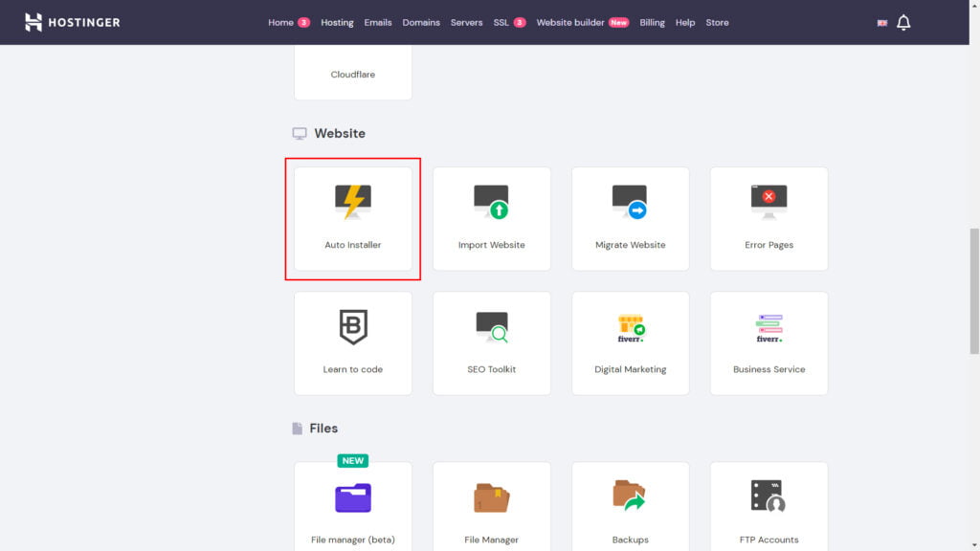Click the Learn to code label
Image resolution: width=980 pixels, height=551 pixels.
(x=353, y=369)
